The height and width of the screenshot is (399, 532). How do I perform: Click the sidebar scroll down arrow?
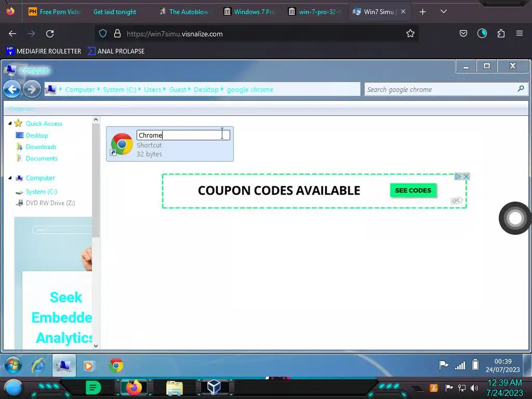pyautogui.click(x=96, y=345)
